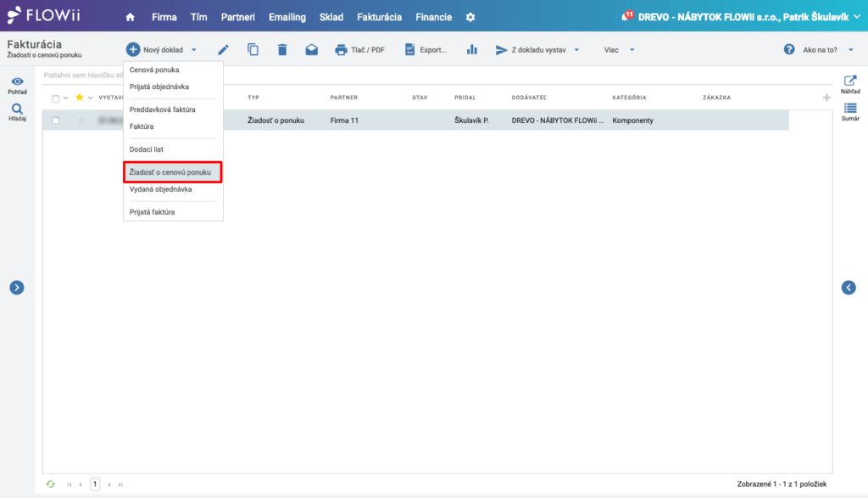Open the Partneri navigation menu
This screenshot has height=498, width=868.
click(x=238, y=17)
